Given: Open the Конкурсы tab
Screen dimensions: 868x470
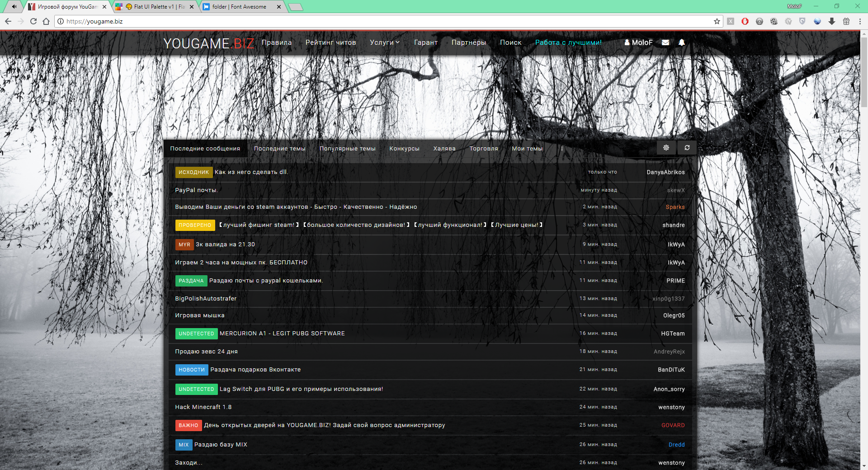Looking at the screenshot, I should coord(405,149).
